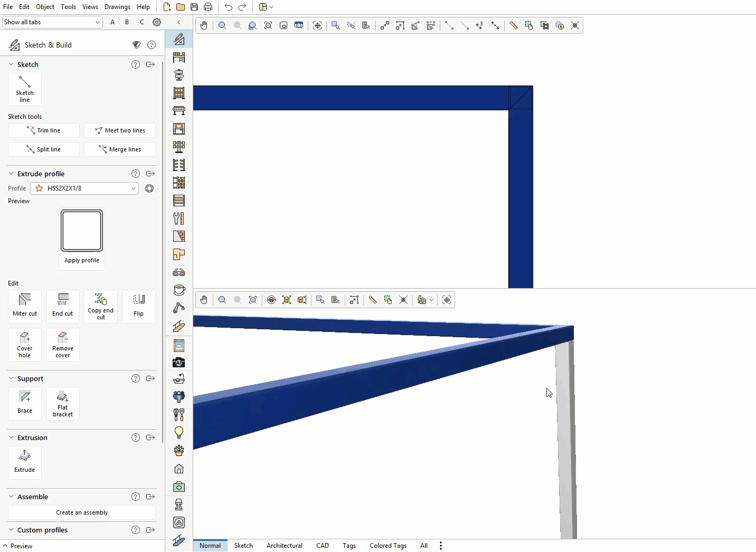Switch to the Colored Tags tab
Screen dimensions: 756x552
click(388, 546)
